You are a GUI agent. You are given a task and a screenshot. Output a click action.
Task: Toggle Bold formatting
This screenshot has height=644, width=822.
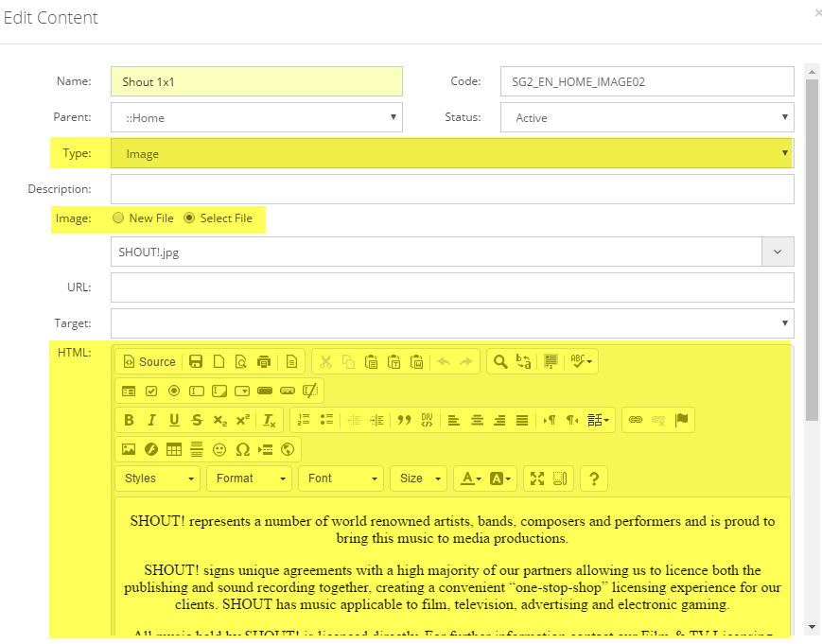[129, 420]
